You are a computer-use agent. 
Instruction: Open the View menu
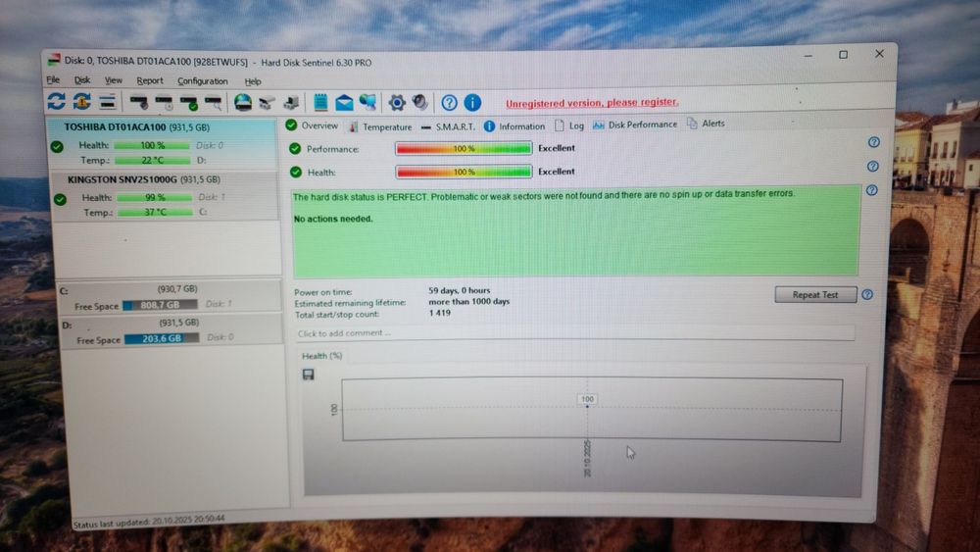(x=113, y=80)
